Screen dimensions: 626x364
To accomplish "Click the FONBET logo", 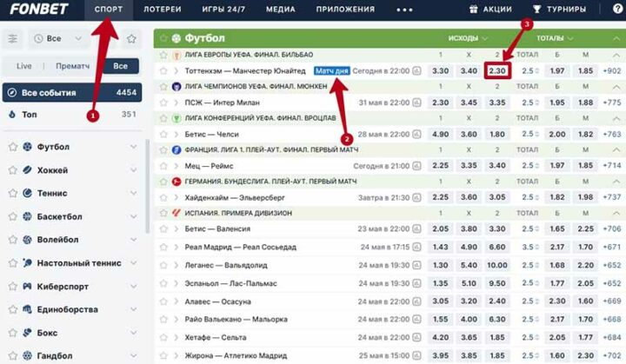I will [x=39, y=10].
